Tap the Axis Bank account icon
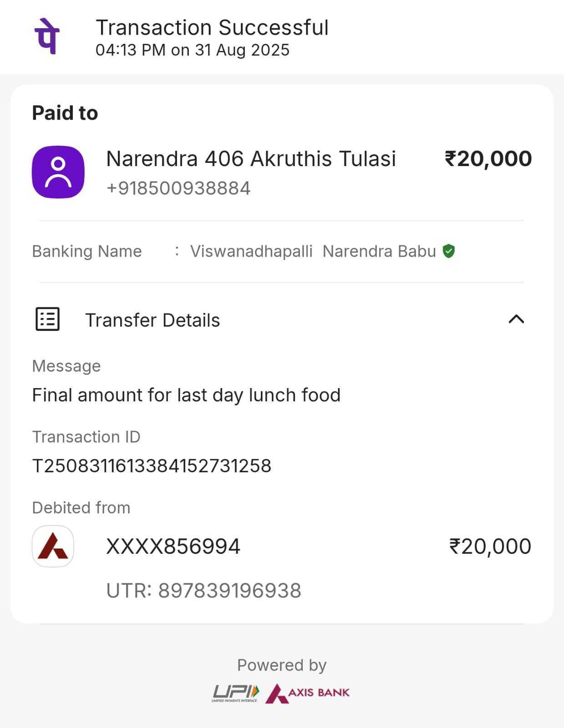564x728 pixels. (53, 546)
